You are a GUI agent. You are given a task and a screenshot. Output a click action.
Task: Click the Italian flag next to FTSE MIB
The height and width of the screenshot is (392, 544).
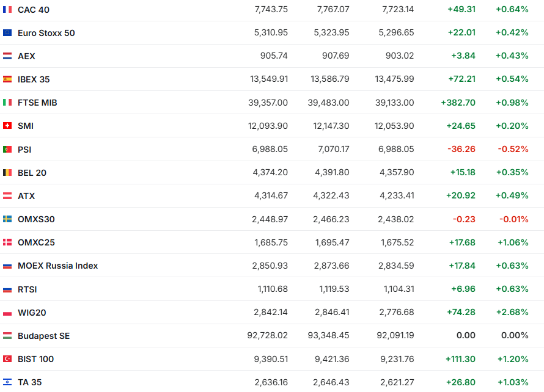pos(7,103)
